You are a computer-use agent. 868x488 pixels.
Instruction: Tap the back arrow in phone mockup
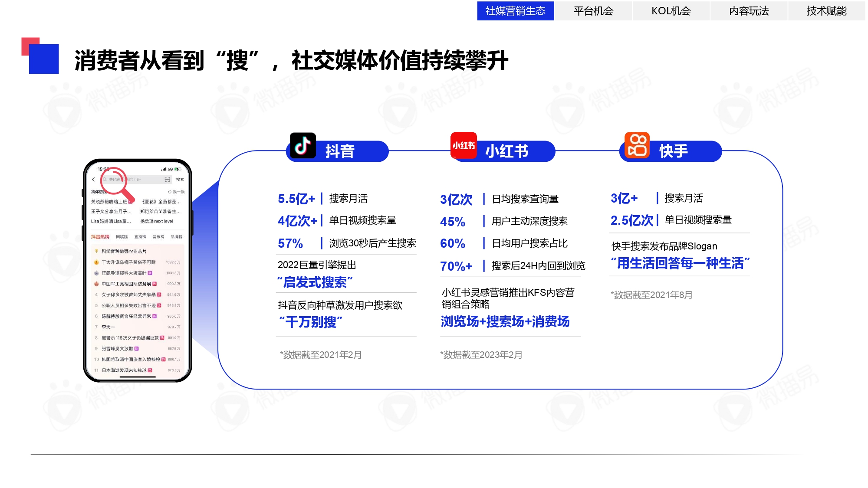click(93, 180)
